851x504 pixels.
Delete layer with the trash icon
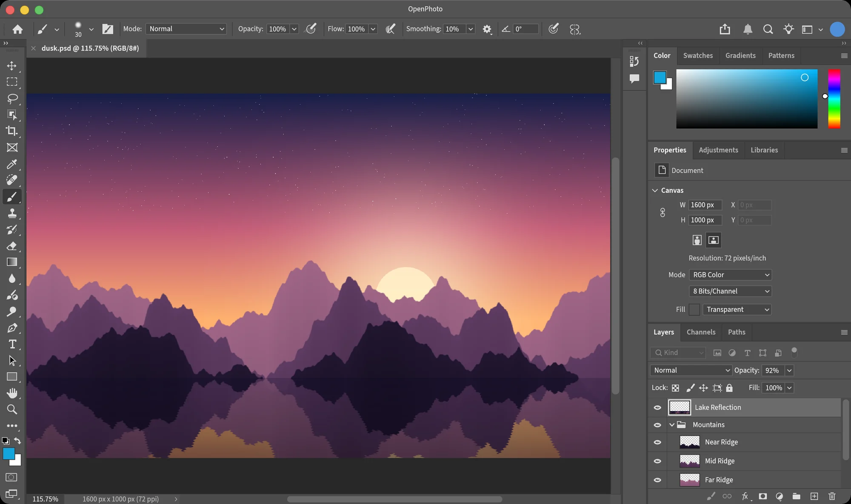pyautogui.click(x=832, y=496)
